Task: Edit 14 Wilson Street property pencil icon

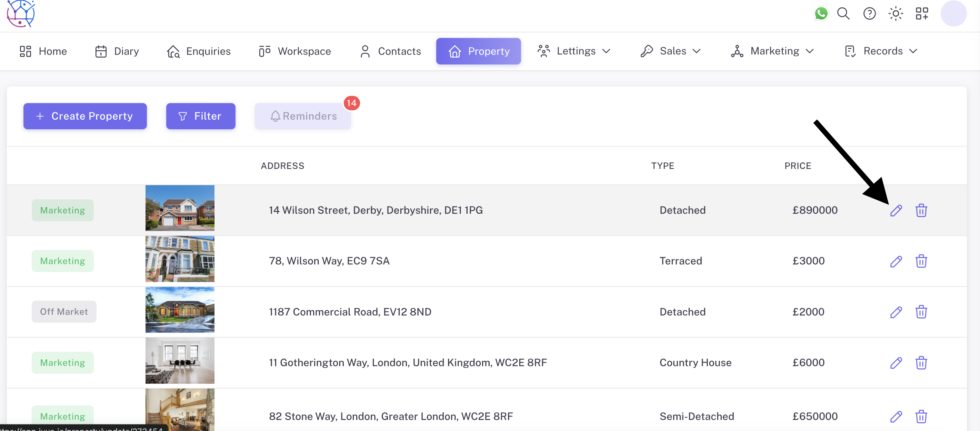Action: [x=896, y=210]
